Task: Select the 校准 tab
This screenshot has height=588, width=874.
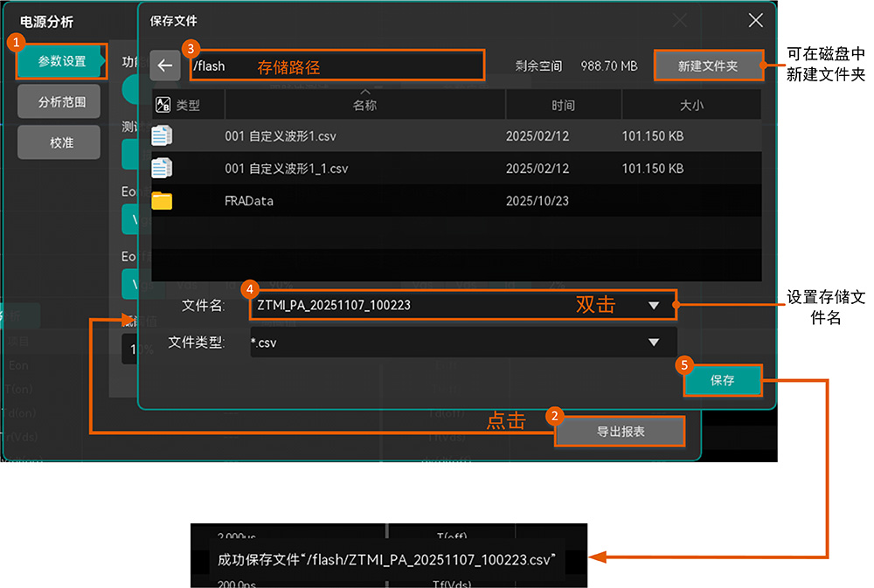Action: (62, 142)
